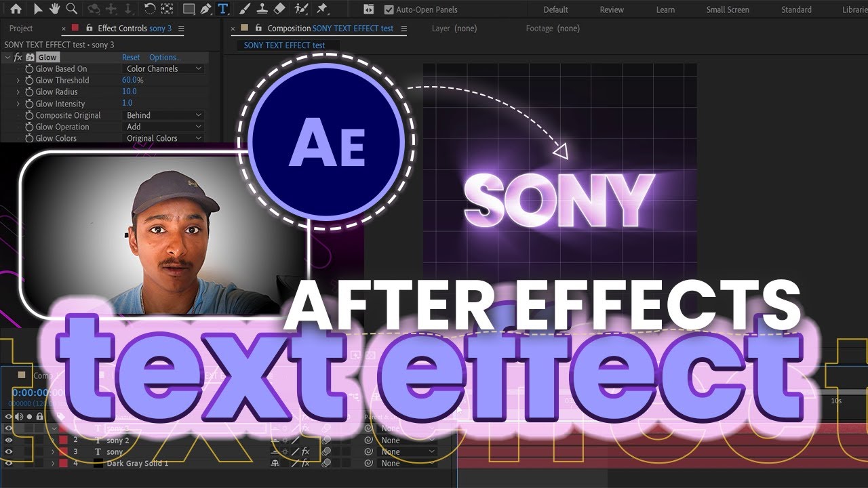868x488 pixels.
Task: Click the parent pick whip of layer sony 2
Action: (x=369, y=441)
